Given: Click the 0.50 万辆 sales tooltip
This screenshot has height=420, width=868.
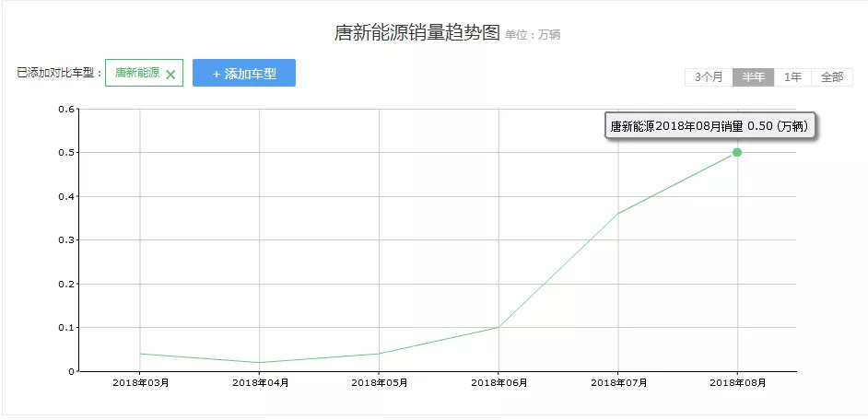Looking at the screenshot, I should [x=711, y=126].
